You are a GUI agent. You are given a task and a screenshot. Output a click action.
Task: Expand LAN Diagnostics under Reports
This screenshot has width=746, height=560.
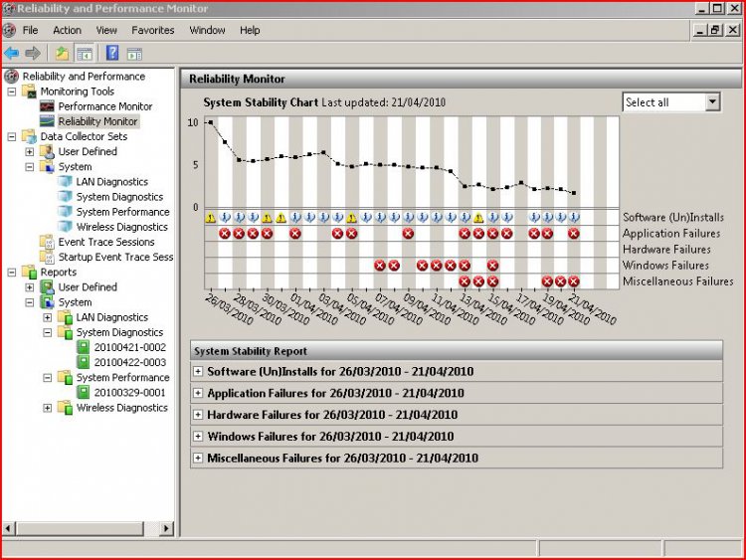click(48, 317)
